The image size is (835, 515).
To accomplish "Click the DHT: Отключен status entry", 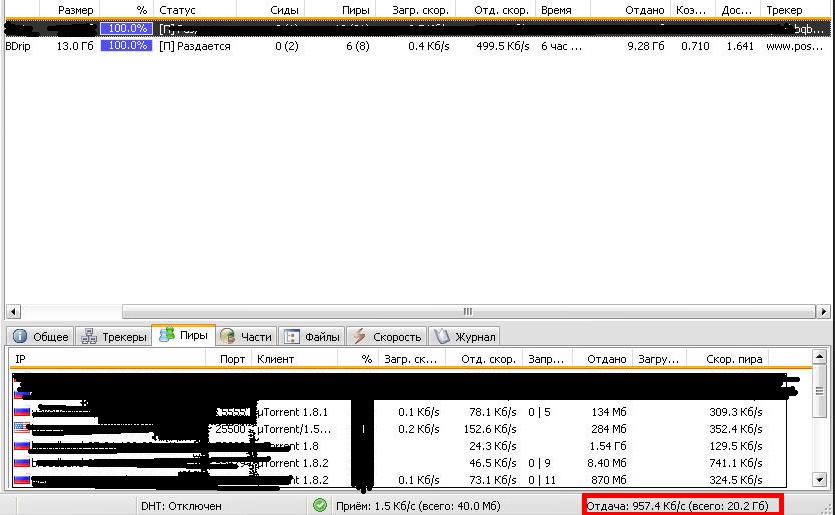I will [x=181, y=505].
